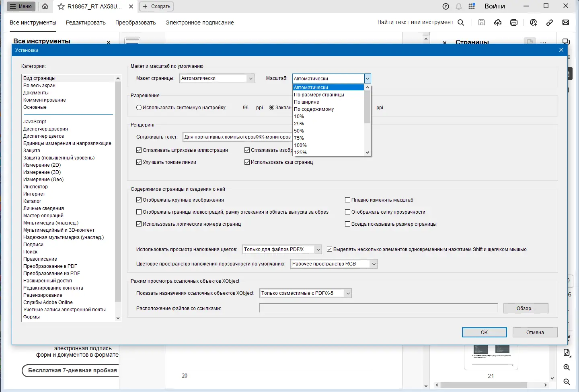Open the просмотр наложения цветов dropdown
The width and height of the screenshot is (579, 392).
click(x=282, y=249)
